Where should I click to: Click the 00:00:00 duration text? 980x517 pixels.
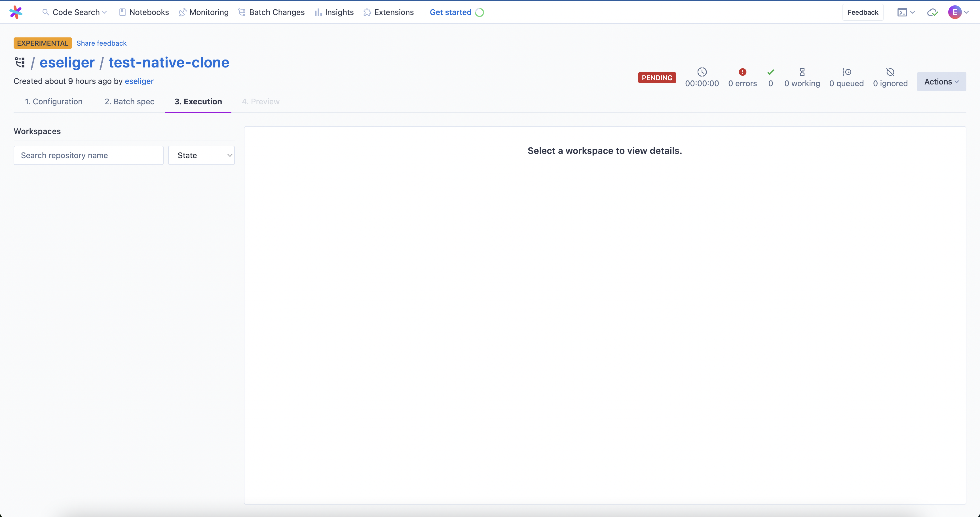pyautogui.click(x=702, y=83)
